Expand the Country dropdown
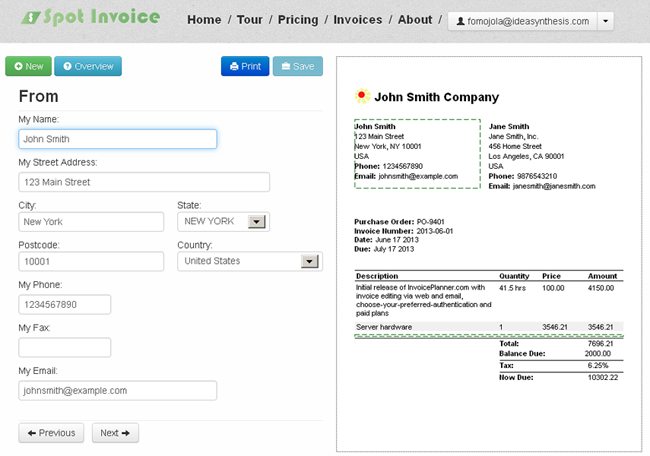650x456 pixels. [307, 261]
